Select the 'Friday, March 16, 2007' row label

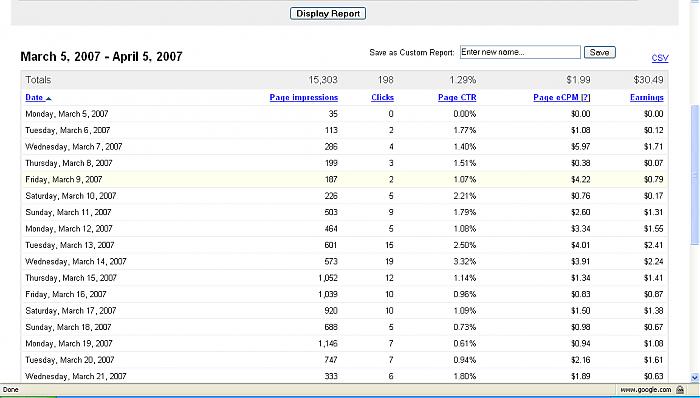coord(66,294)
